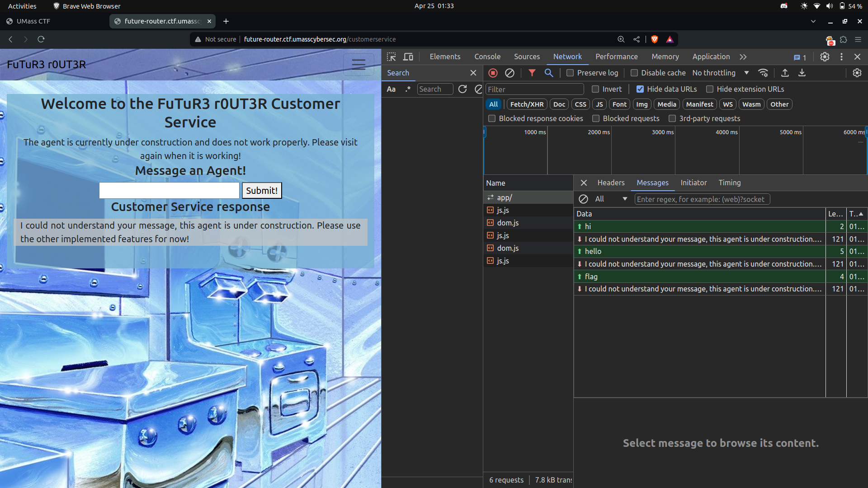Switch to the Console tab
The width and height of the screenshot is (868, 488).
[487, 57]
